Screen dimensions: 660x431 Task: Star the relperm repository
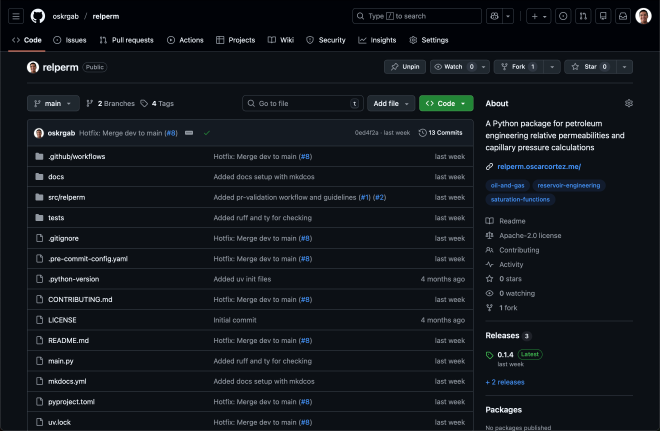click(x=590, y=67)
